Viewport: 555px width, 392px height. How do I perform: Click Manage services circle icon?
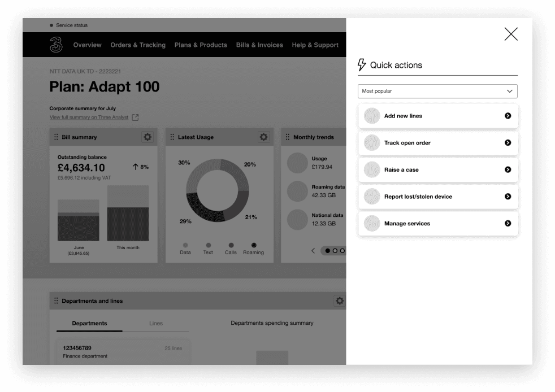[x=372, y=223]
